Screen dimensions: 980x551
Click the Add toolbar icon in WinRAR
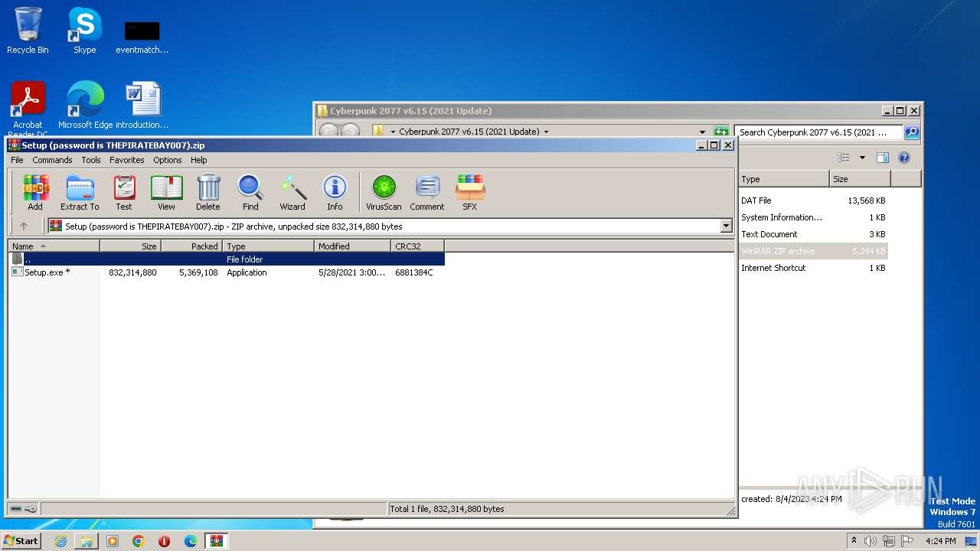[35, 192]
